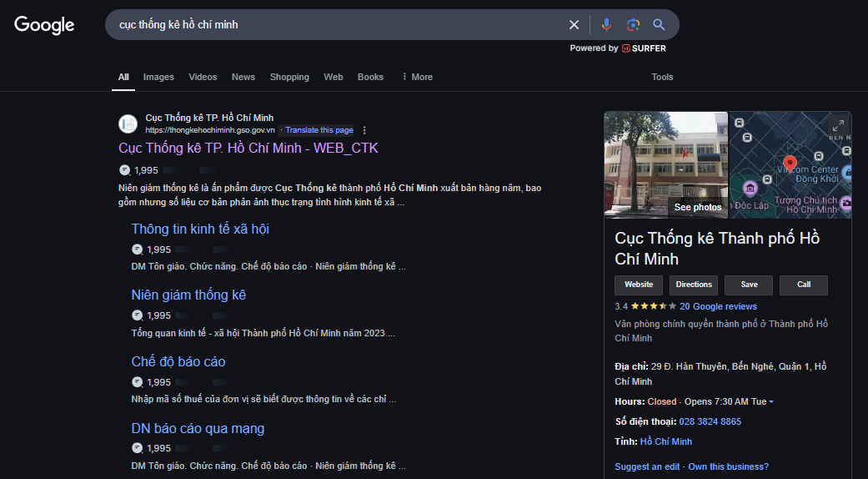Open the Website button in knowledge panel
Image resolution: width=868 pixels, height=479 pixels.
point(639,285)
